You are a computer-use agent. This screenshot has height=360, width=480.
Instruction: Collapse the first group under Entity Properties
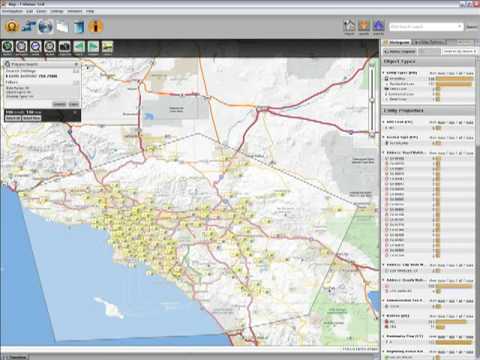tap(384, 122)
